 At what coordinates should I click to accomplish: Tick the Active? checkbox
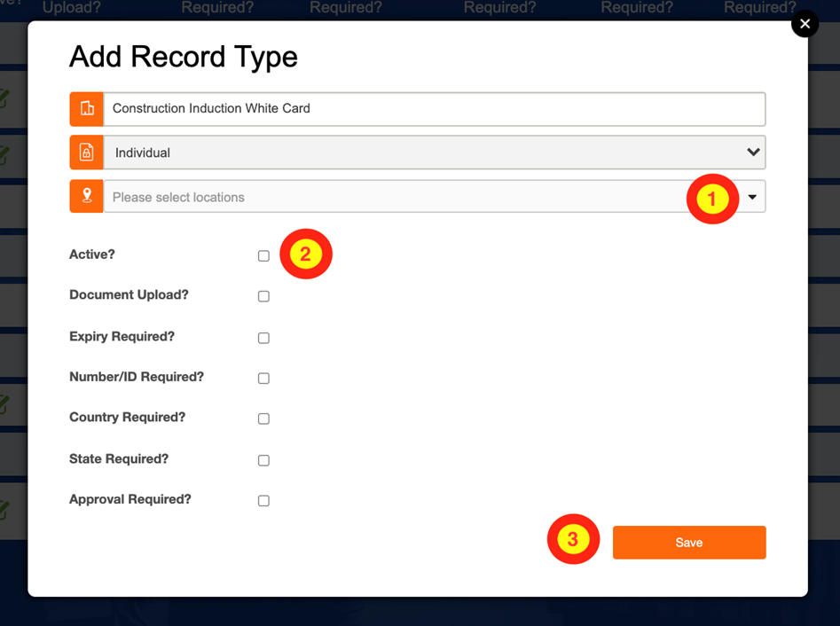tap(263, 256)
